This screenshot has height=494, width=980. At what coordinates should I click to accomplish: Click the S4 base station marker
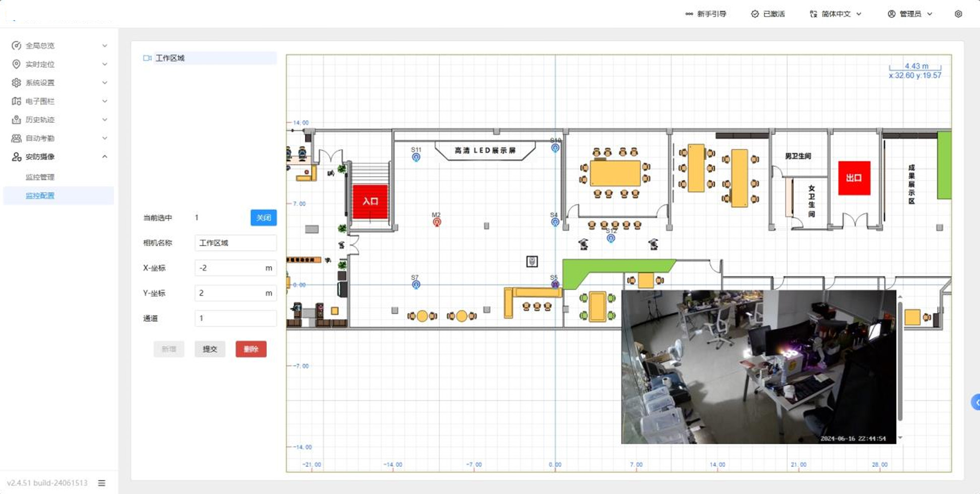point(555,222)
